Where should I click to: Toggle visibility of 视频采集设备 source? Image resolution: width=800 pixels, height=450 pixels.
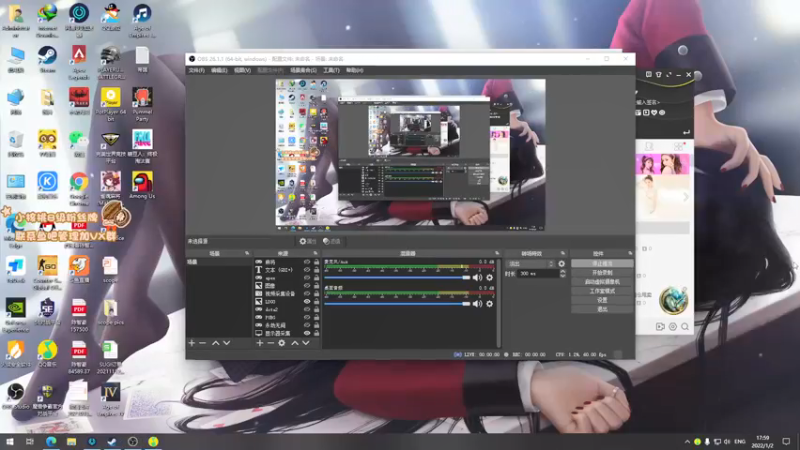tap(307, 294)
